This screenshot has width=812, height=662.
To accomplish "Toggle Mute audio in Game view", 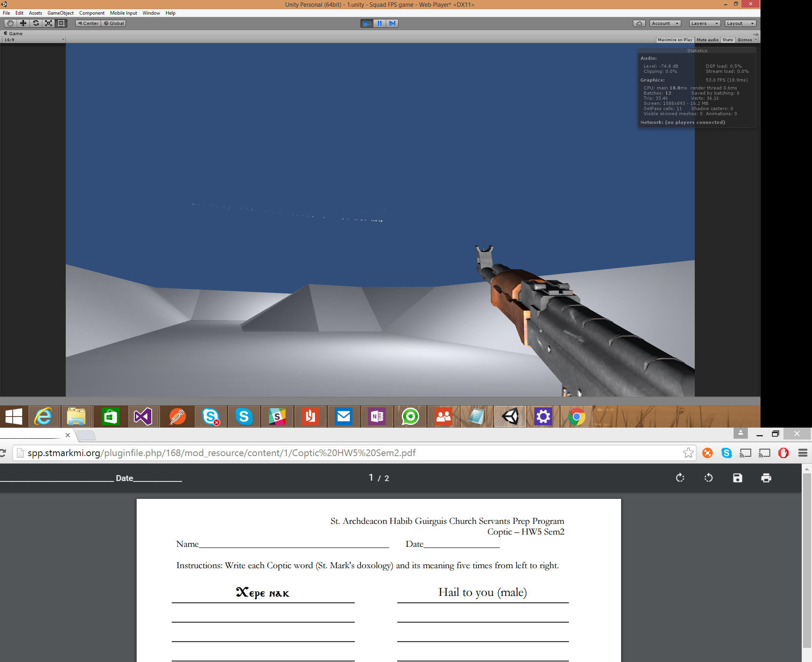I will 707,40.
